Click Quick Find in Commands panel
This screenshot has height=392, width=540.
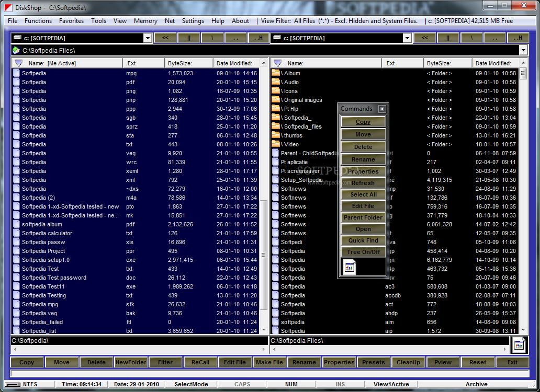point(363,240)
